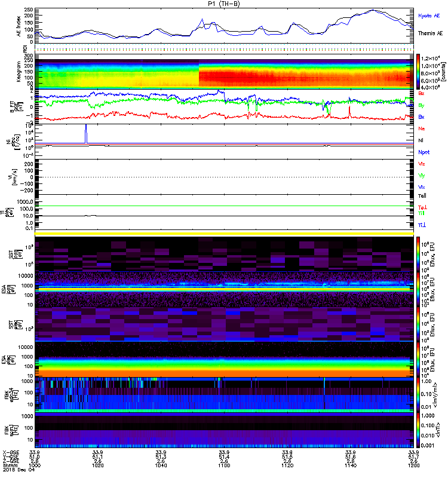Click the Eflux colorbar beside ESA electron panel

click(418, 360)
